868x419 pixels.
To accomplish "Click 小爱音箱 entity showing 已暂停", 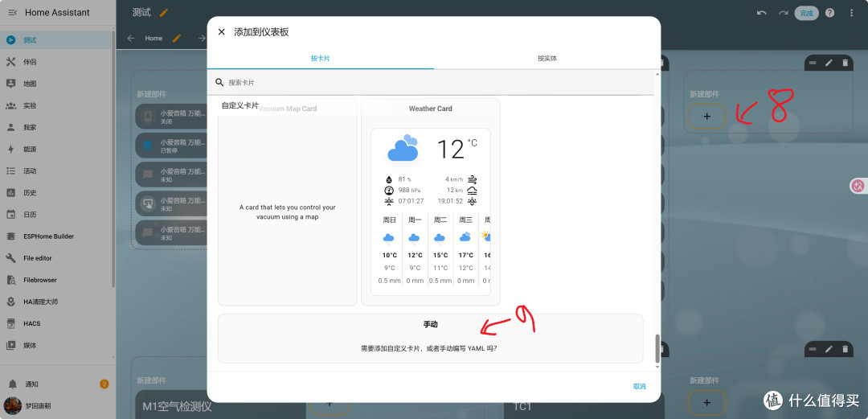I will [x=172, y=146].
